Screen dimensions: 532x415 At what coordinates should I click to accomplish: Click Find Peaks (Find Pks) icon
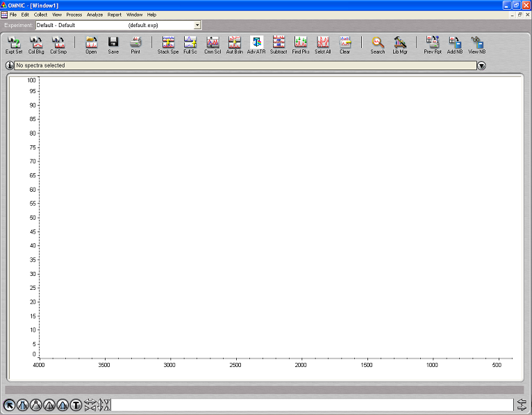point(301,44)
